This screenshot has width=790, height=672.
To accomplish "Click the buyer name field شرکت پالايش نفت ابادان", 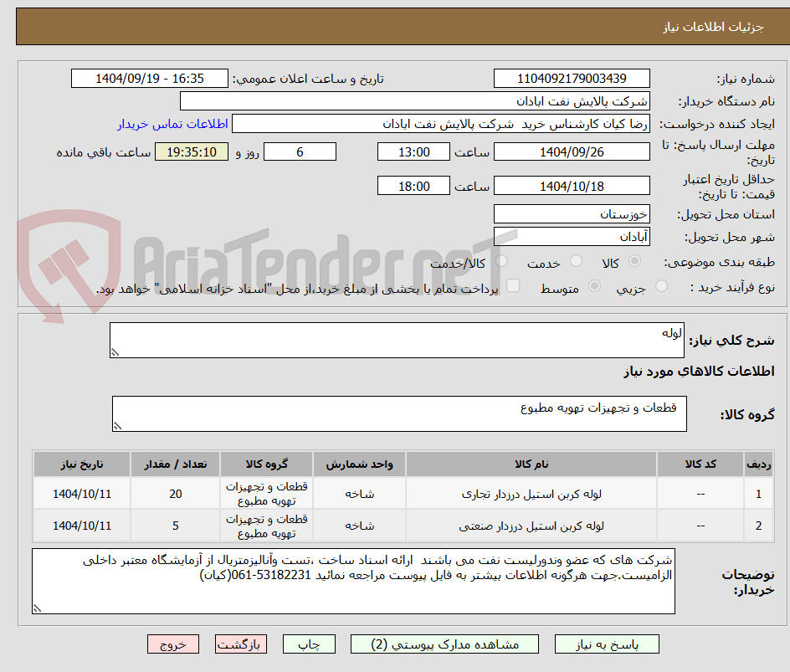I will tap(414, 101).
